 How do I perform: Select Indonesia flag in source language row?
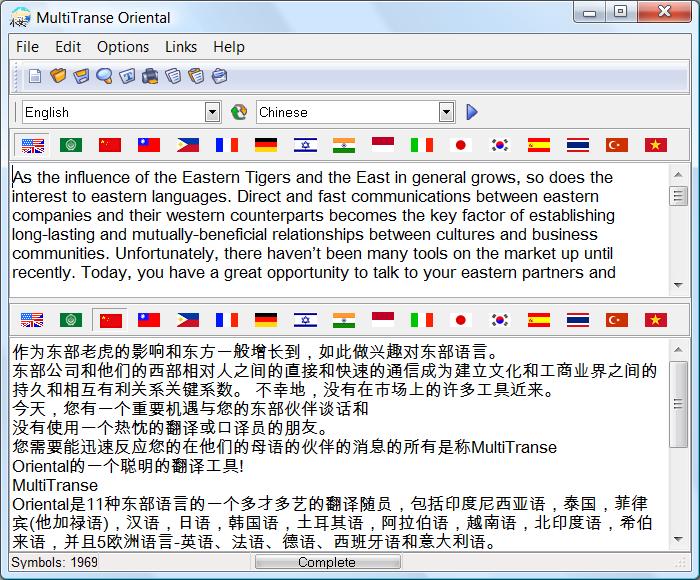coord(383,145)
